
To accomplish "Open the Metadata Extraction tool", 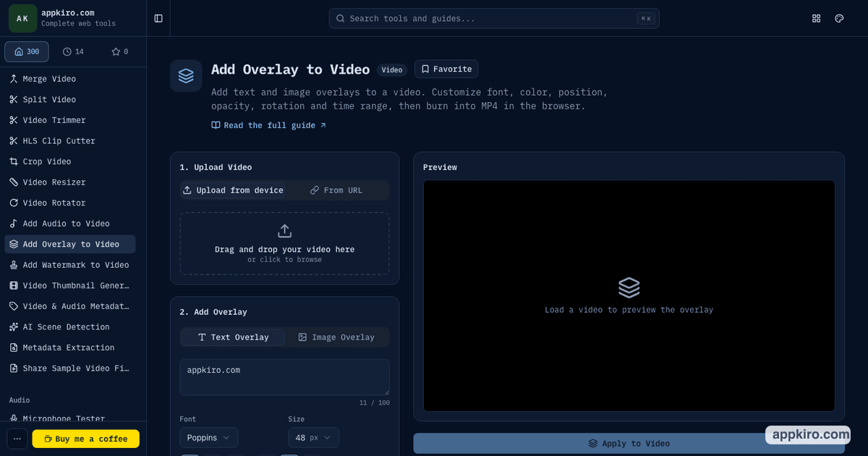I will 69,347.
